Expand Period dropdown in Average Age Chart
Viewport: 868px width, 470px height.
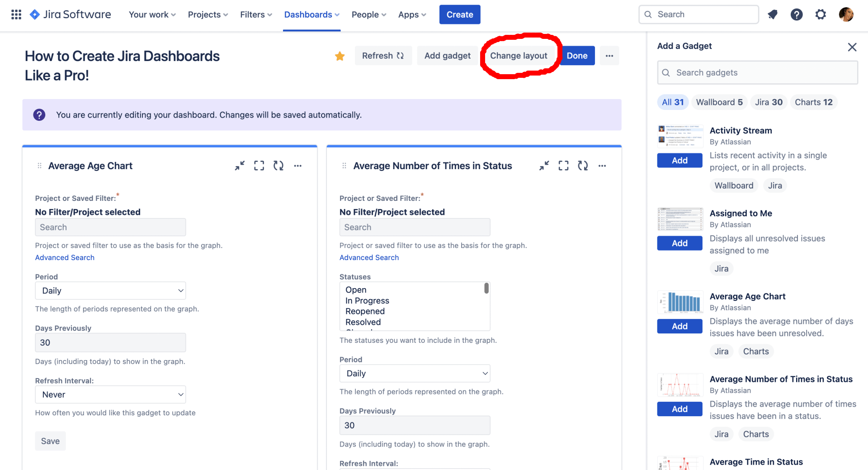(110, 291)
